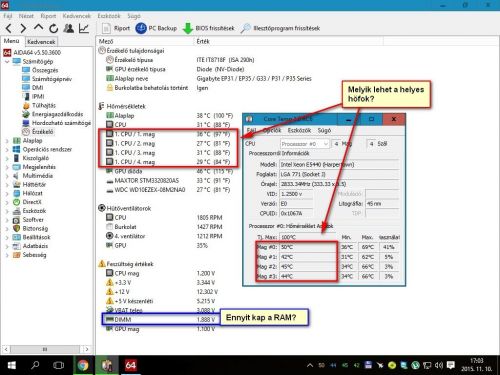
Task: Open Chrome from the taskbar
Action: 83,365
